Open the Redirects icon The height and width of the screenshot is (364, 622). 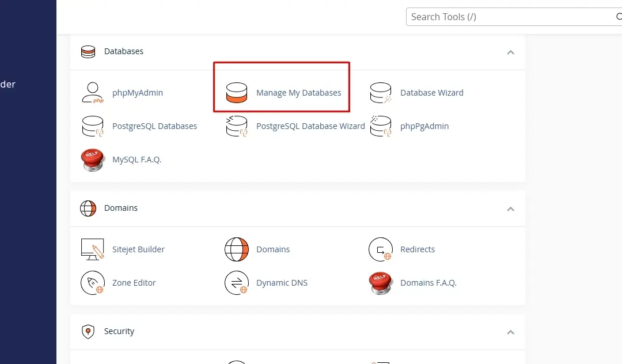(381, 249)
